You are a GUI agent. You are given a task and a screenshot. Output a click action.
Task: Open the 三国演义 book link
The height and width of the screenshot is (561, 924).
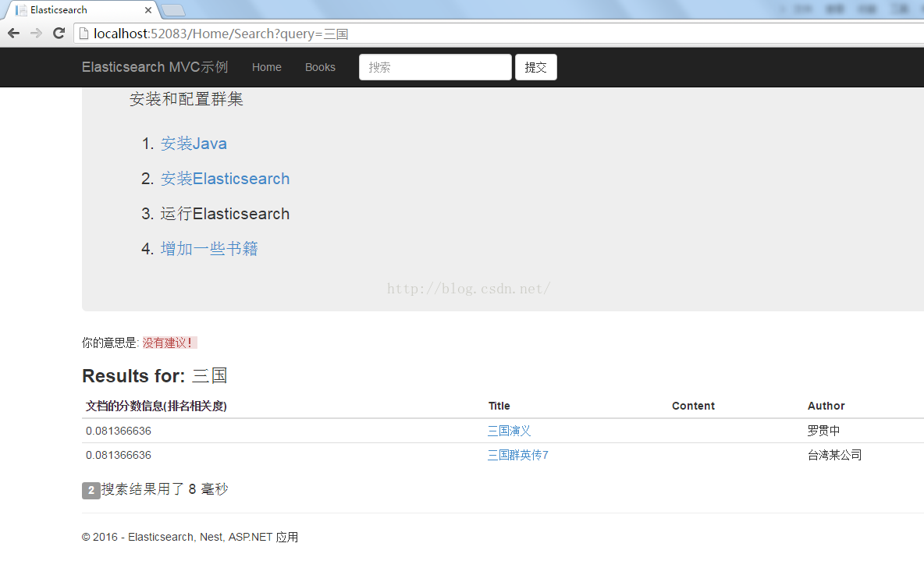(509, 431)
